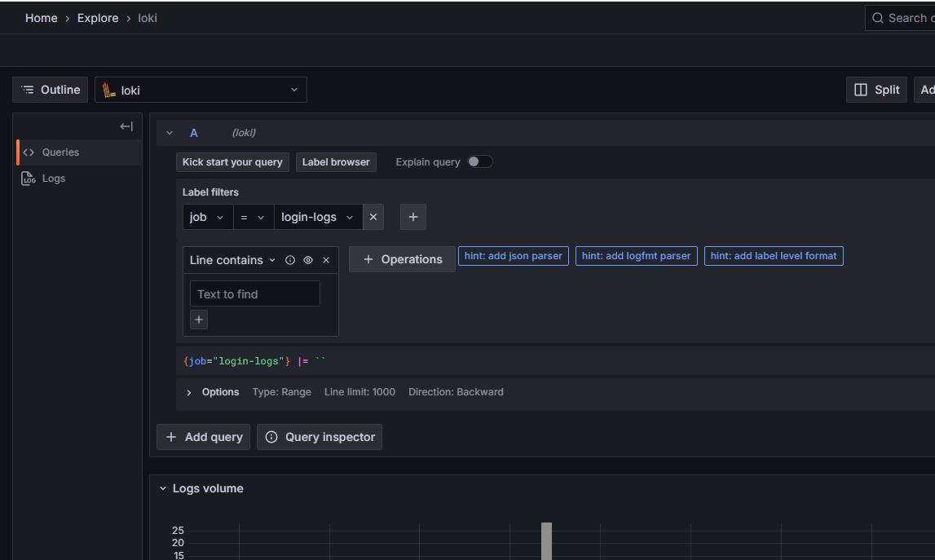935x560 pixels.
Task: Click the Type: Range text
Action: pyautogui.click(x=281, y=392)
